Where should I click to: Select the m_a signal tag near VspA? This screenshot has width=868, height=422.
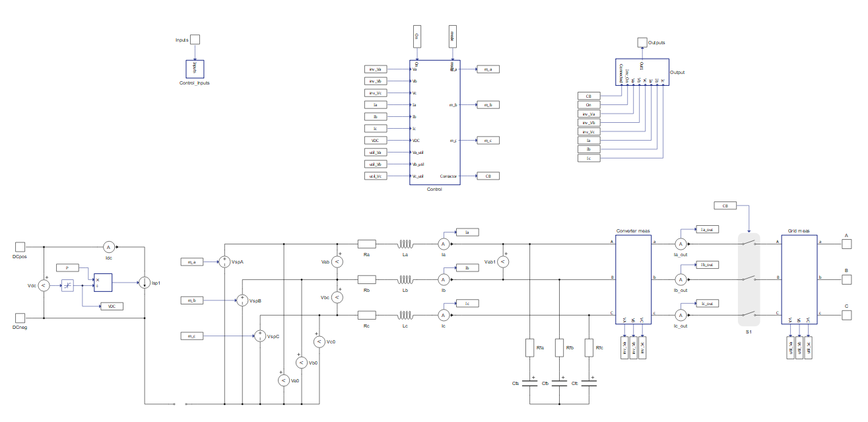tap(191, 262)
